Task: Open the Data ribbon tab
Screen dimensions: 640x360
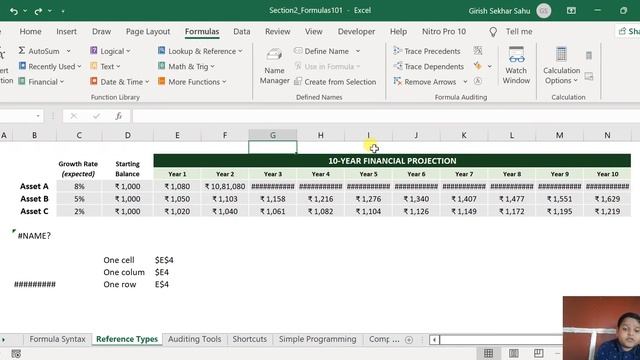Action: [x=242, y=31]
